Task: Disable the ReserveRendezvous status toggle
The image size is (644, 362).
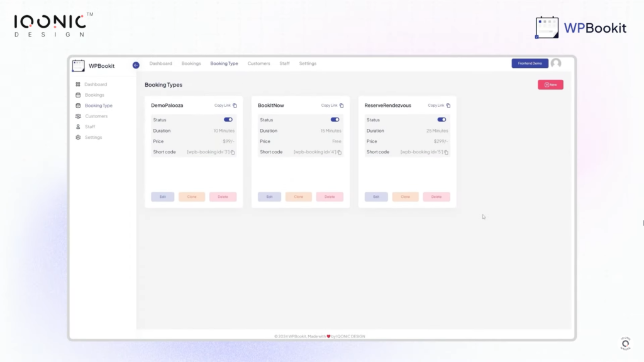Action: click(441, 120)
